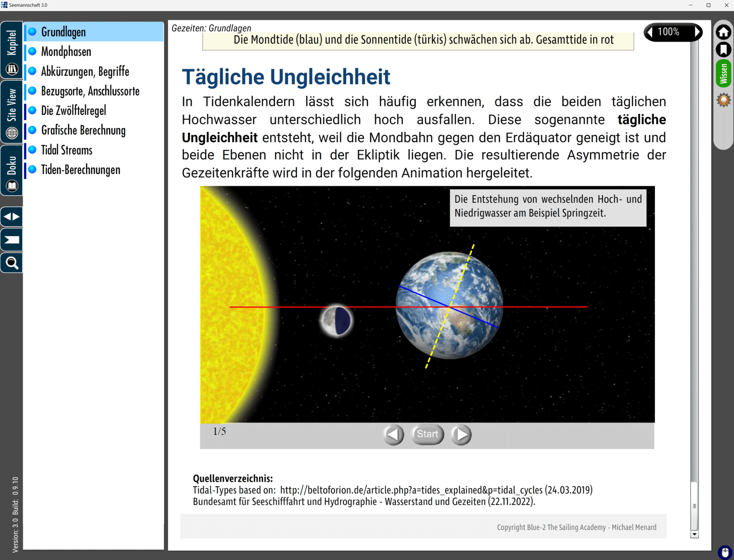Go to previous animation step

pyautogui.click(x=393, y=434)
